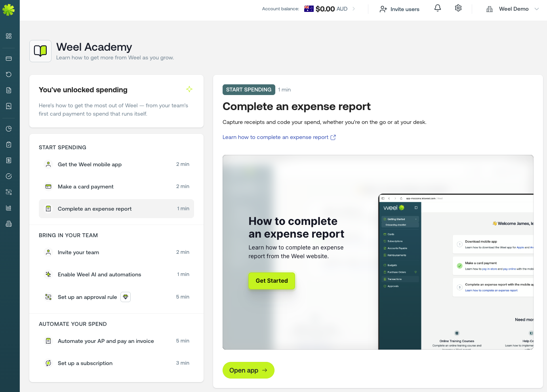Open Cards from the sidebar card icon
The height and width of the screenshot is (392, 547).
click(x=9, y=59)
